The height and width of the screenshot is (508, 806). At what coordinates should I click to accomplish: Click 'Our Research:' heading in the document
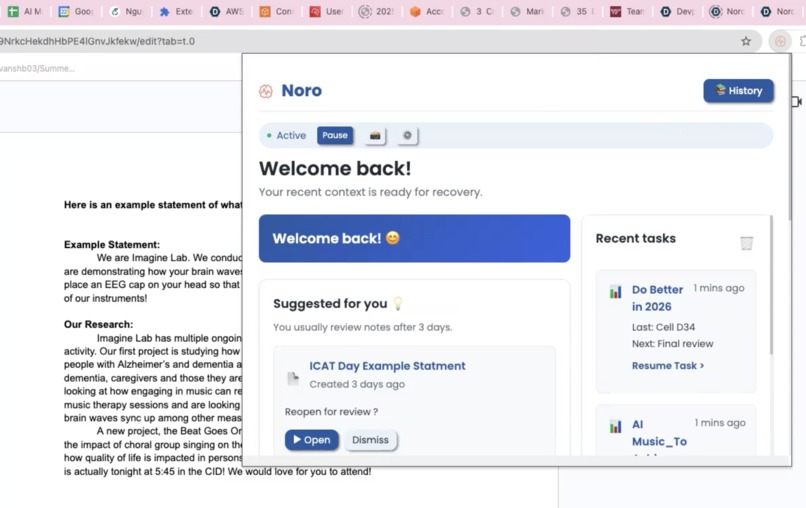98,324
